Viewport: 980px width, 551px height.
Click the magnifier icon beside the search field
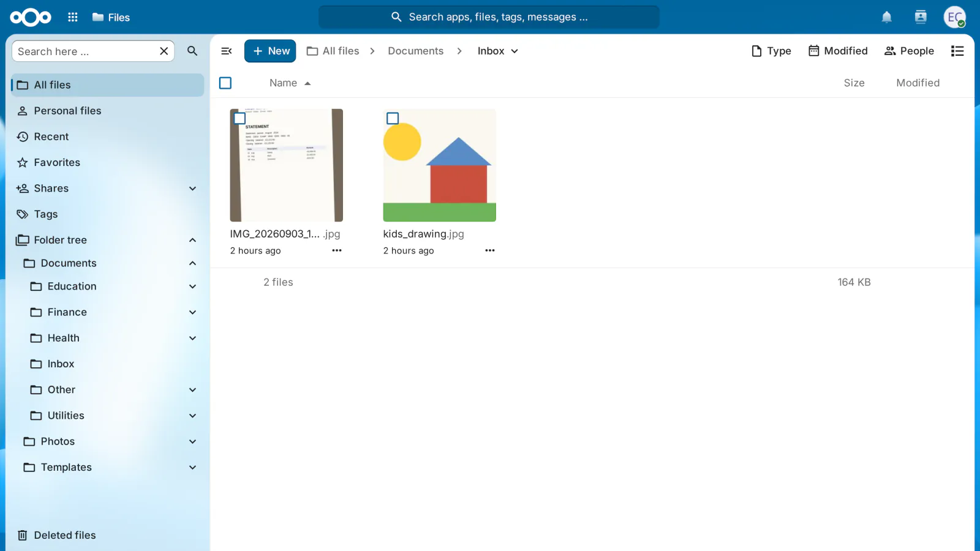tap(192, 51)
